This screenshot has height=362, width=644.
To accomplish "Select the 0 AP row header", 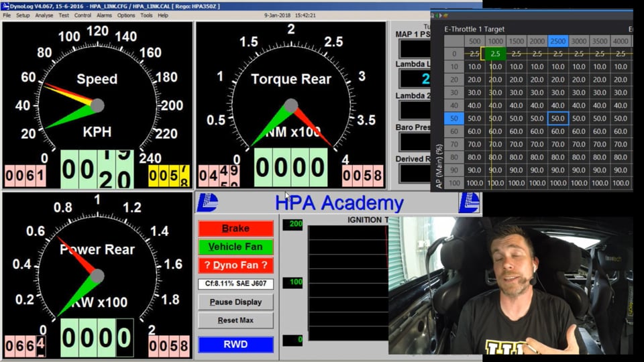I will click(x=454, y=54).
